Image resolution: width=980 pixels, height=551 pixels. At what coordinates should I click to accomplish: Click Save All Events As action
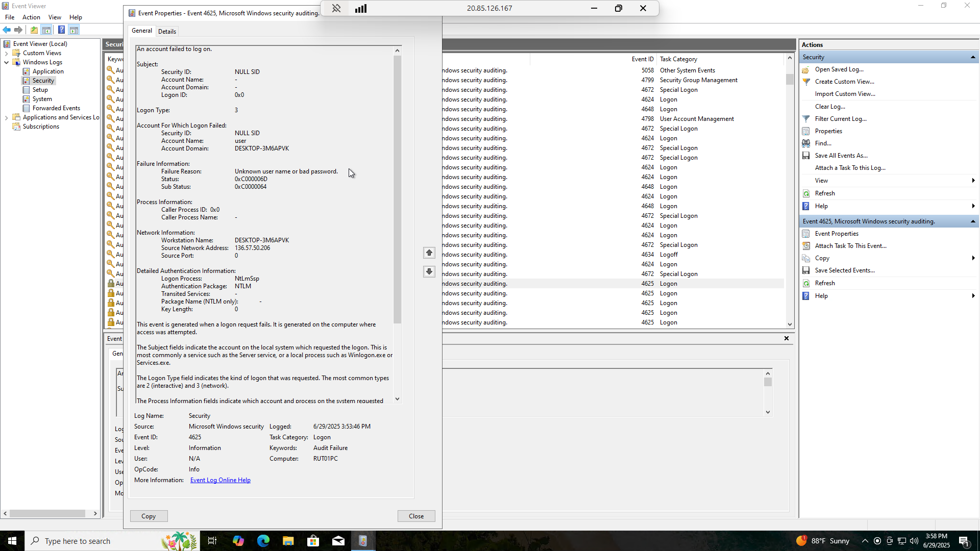coord(841,156)
